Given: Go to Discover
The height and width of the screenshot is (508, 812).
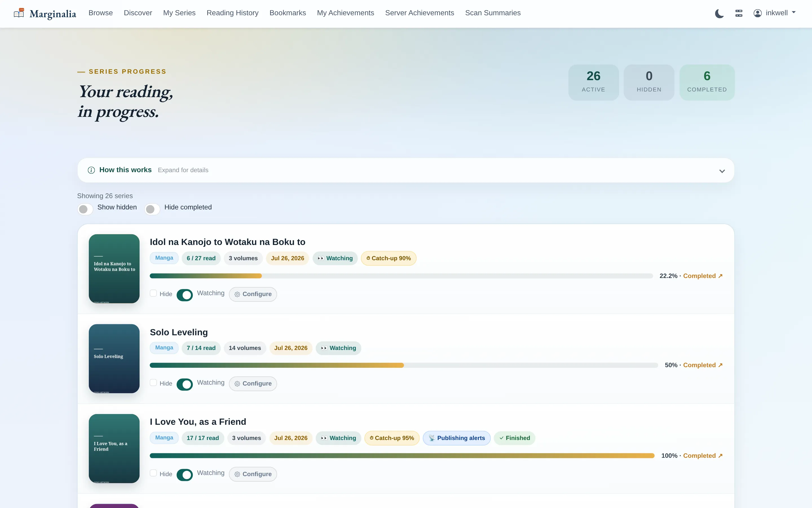Looking at the screenshot, I should tap(138, 13).
